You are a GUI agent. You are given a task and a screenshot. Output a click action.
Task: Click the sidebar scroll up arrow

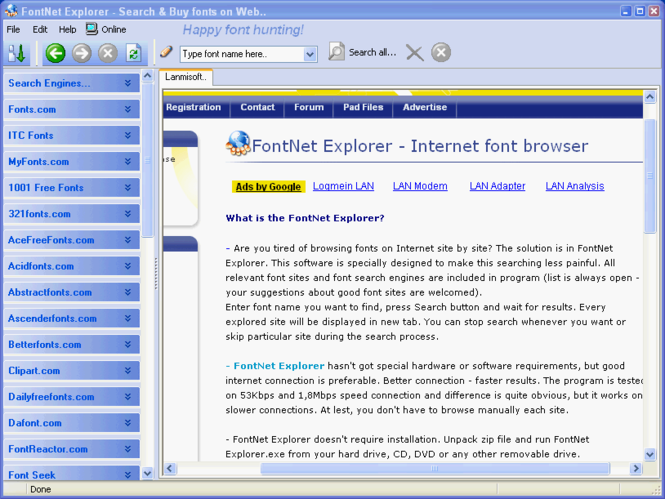click(x=147, y=76)
